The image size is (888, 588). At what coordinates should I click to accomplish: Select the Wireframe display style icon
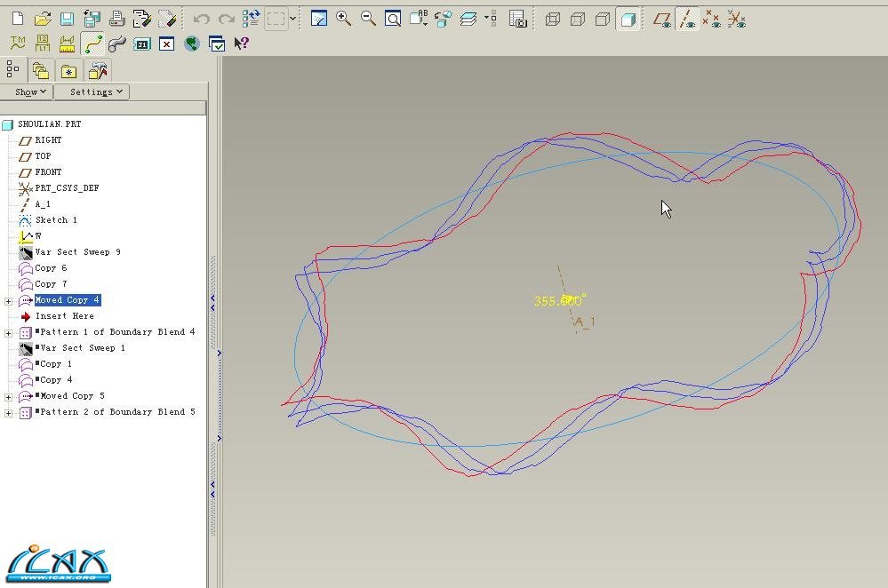(553, 19)
